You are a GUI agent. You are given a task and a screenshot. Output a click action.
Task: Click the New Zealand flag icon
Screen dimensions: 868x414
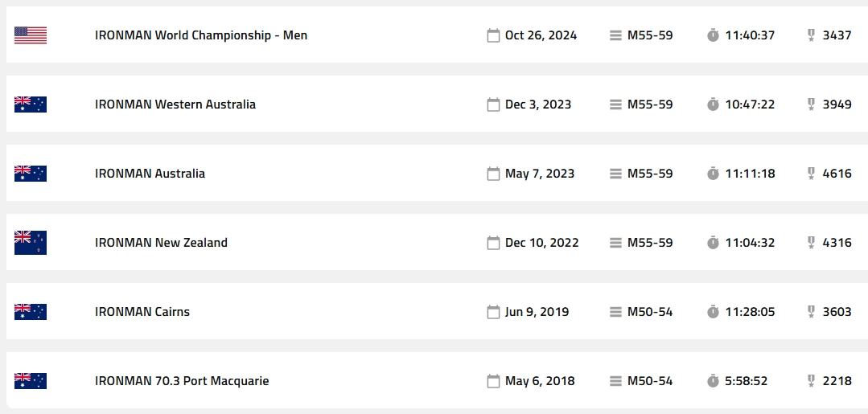click(31, 243)
